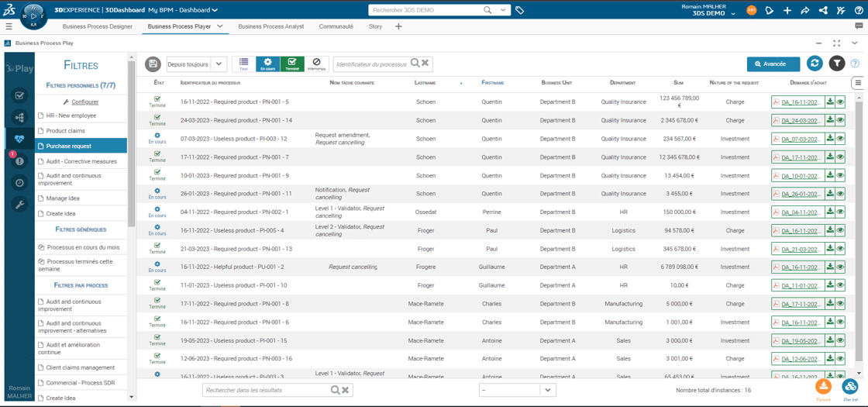Open the DA_16-11-2022 link in the Logistics row
The height and width of the screenshot is (407, 868).
[803, 230]
